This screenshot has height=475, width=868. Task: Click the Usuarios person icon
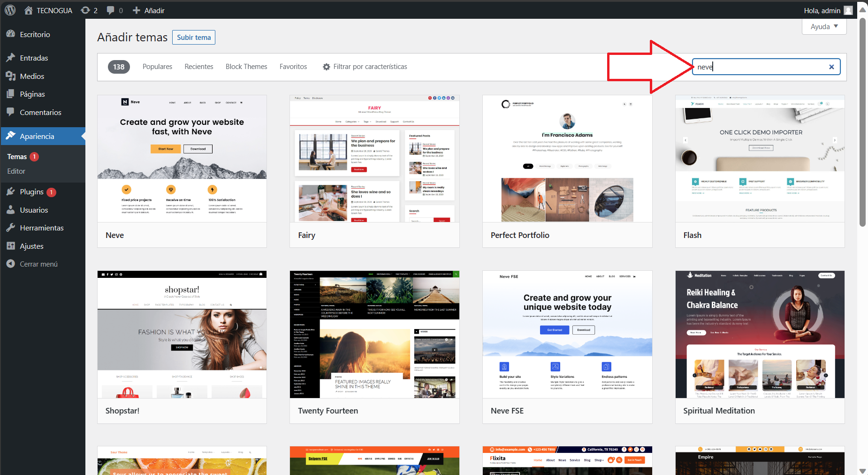point(10,210)
